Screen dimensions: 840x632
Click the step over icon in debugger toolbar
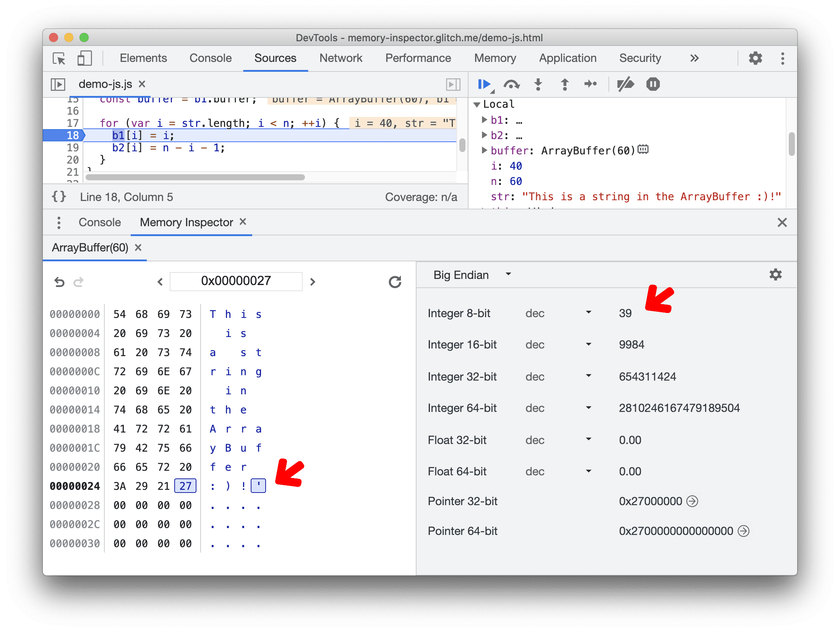pyautogui.click(x=511, y=85)
